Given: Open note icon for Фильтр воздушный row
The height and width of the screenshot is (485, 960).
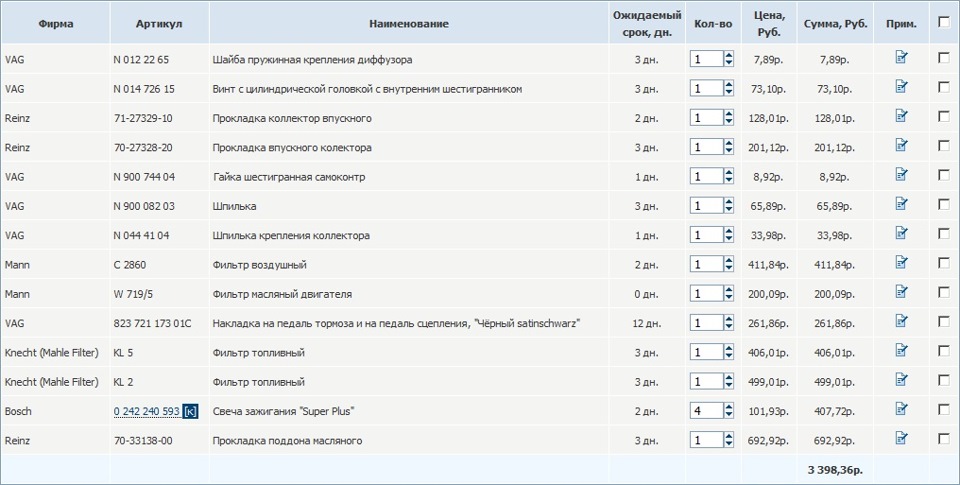Looking at the screenshot, I should click(902, 263).
